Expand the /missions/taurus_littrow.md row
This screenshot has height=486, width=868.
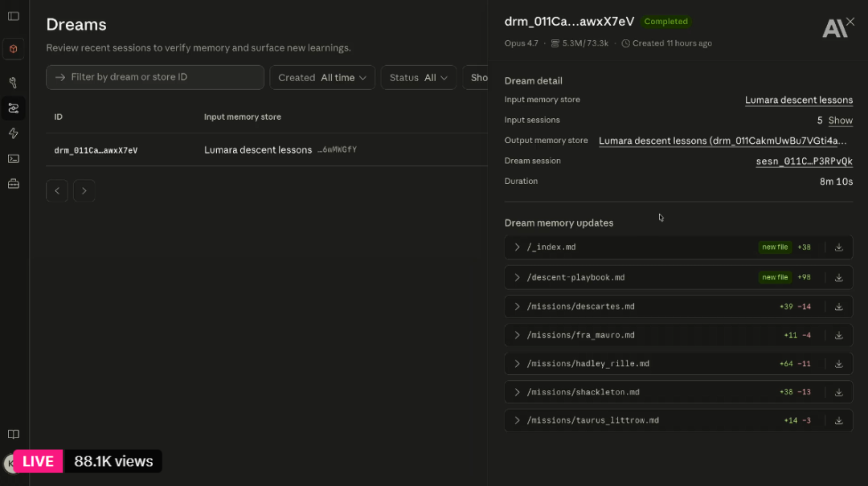pyautogui.click(x=517, y=421)
